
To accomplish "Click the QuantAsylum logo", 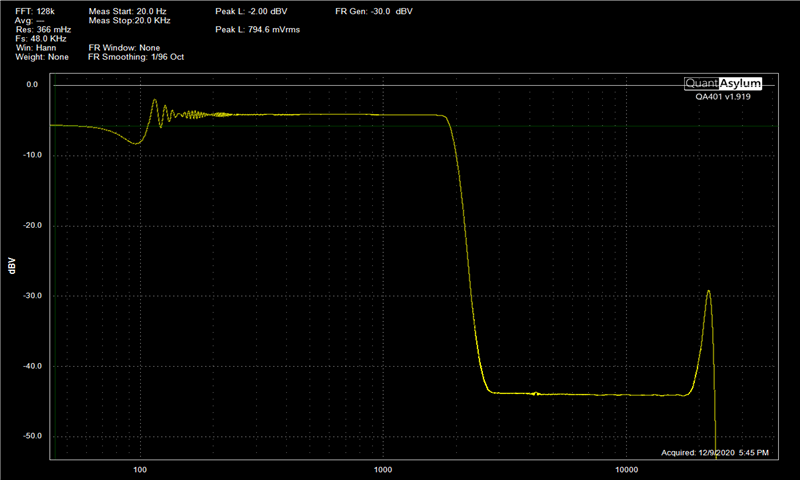I will click(x=723, y=83).
